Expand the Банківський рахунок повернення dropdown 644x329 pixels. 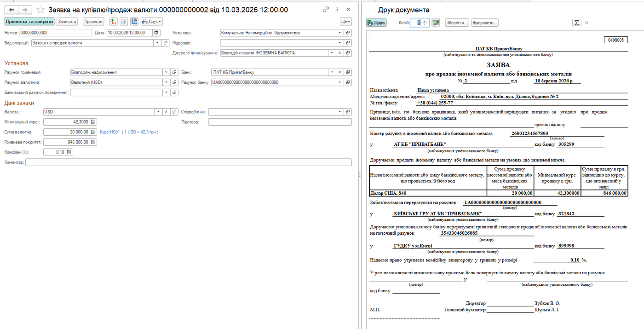pyautogui.click(x=166, y=92)
